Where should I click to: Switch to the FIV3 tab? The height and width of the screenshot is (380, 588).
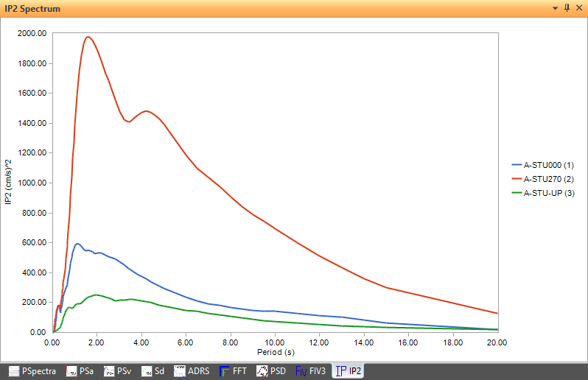[312, 371]
